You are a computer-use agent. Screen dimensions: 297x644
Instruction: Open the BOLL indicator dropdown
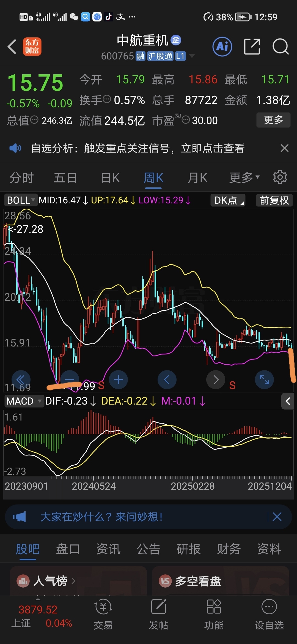point(20,200)
